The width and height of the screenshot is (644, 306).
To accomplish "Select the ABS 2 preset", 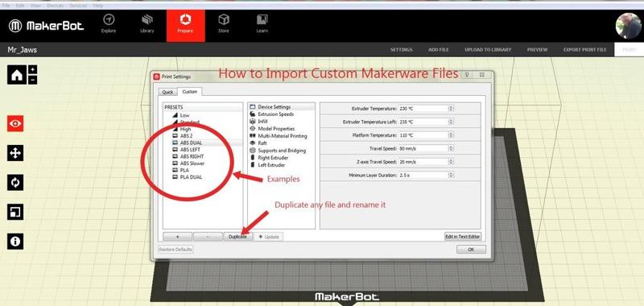I will coord(187,135).
